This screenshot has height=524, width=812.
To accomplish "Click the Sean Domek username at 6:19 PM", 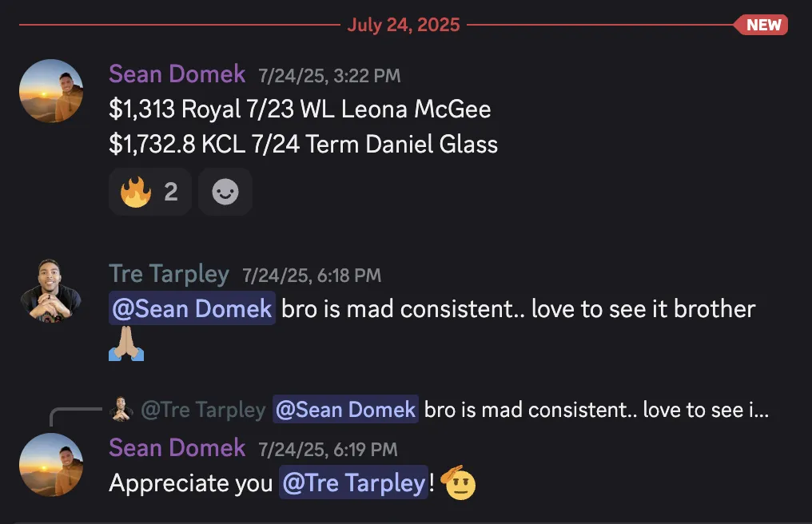I will coord(177,448).
